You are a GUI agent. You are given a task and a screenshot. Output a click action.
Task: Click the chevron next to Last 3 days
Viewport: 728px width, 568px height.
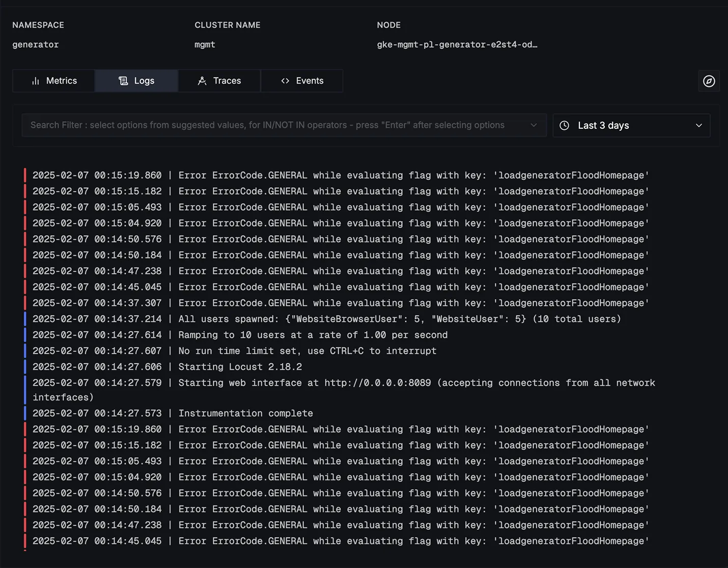(x=699, y=125)
